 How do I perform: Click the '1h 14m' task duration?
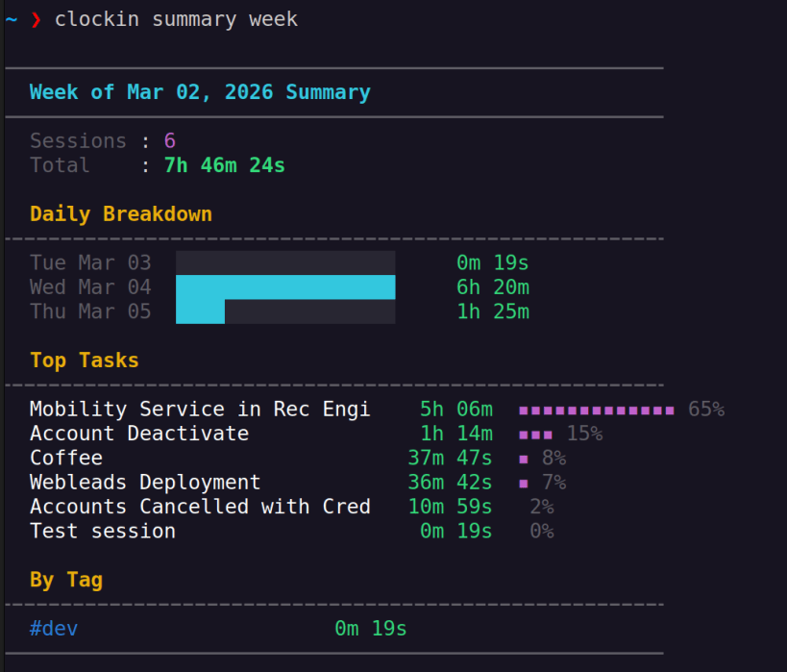pos(456,434)
